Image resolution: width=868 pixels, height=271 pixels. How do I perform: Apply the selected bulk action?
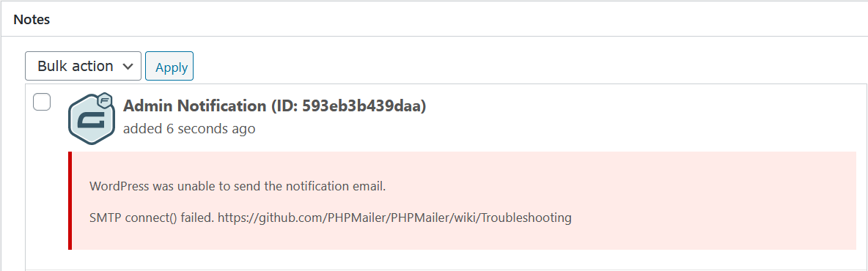tap(169, 67)
